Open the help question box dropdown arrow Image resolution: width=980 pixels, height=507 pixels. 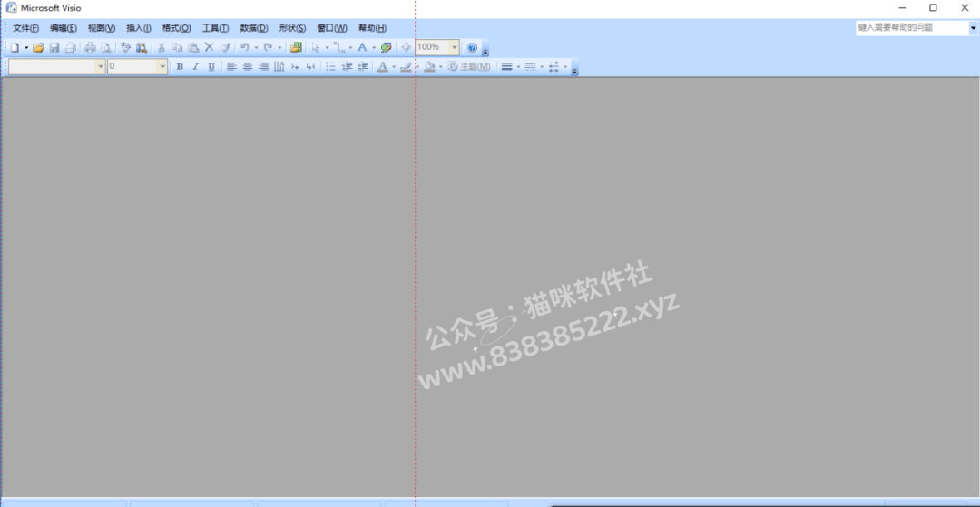[973, 28]
